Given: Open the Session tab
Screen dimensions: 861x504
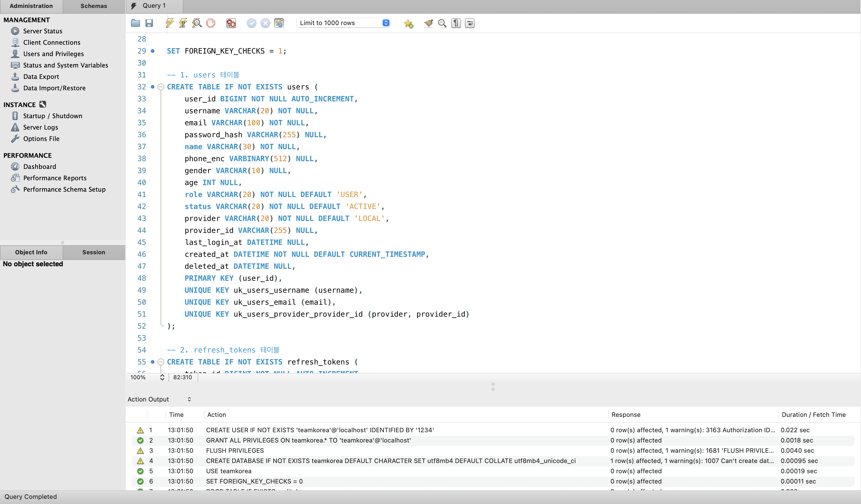Looking at the screenshot, I should coord(94,252).
